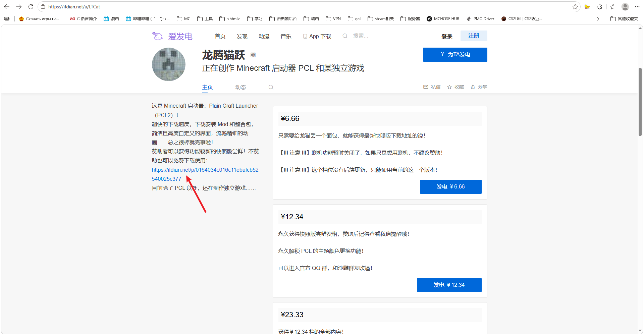Screen dimensions: 644x334
Task: Open the ifdian.net/p/0164034c... link
Action: 205,174
